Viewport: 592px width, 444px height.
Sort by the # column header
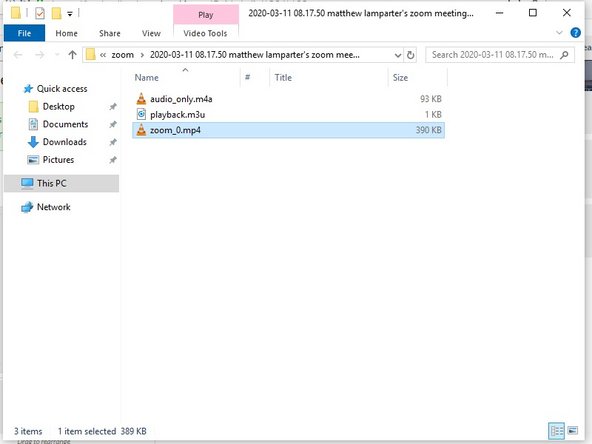click(x=247, y=77)
